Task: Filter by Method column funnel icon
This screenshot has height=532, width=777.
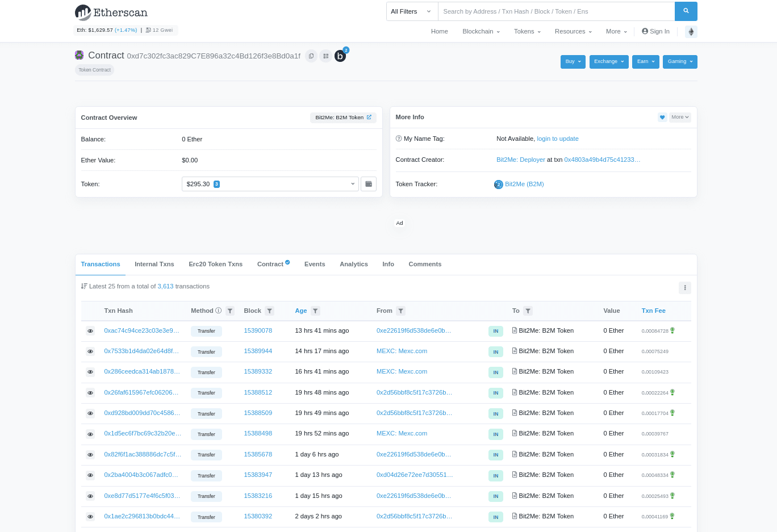Action: (x=230, y=311)
